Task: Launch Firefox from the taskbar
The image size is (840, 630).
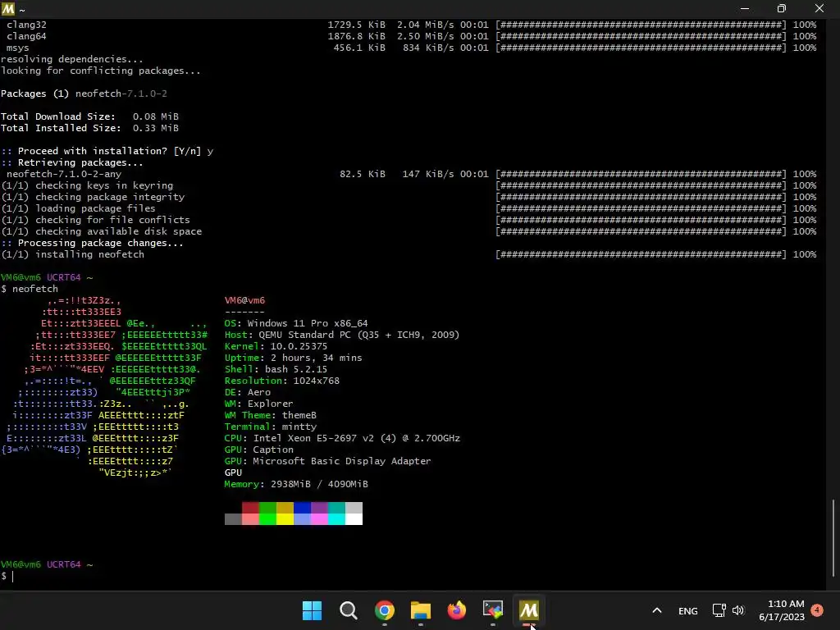Action: pos(456,610)
